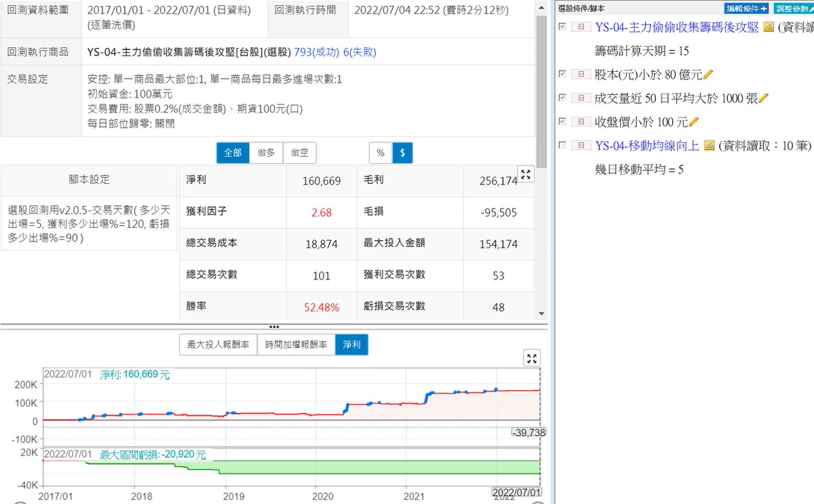Screen dimensions: 814x504
Task: Expand the statistics table to fullscreen
Action: 526,174
